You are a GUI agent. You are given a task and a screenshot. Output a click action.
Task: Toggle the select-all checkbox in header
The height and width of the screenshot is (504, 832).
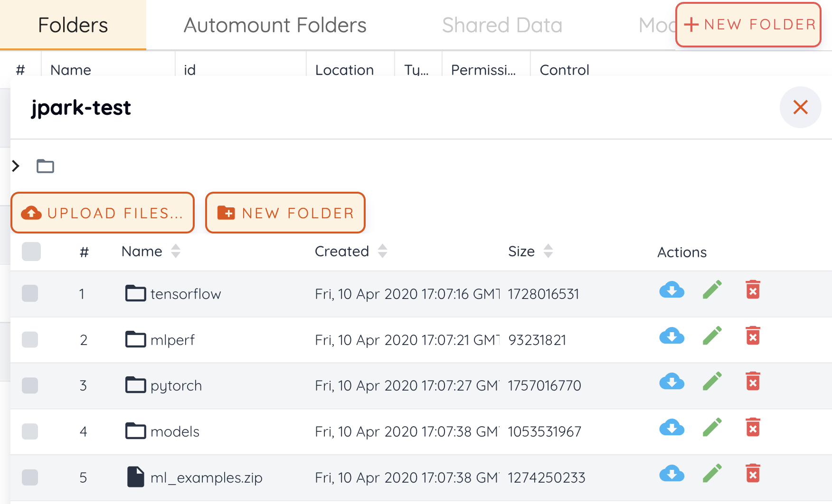coord(31,252)
